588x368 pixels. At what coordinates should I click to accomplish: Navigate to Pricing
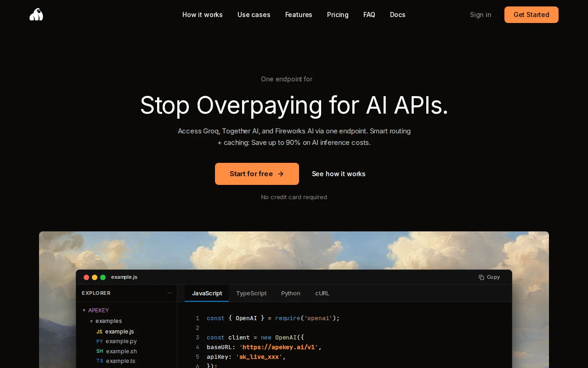[x=338, y=15]
